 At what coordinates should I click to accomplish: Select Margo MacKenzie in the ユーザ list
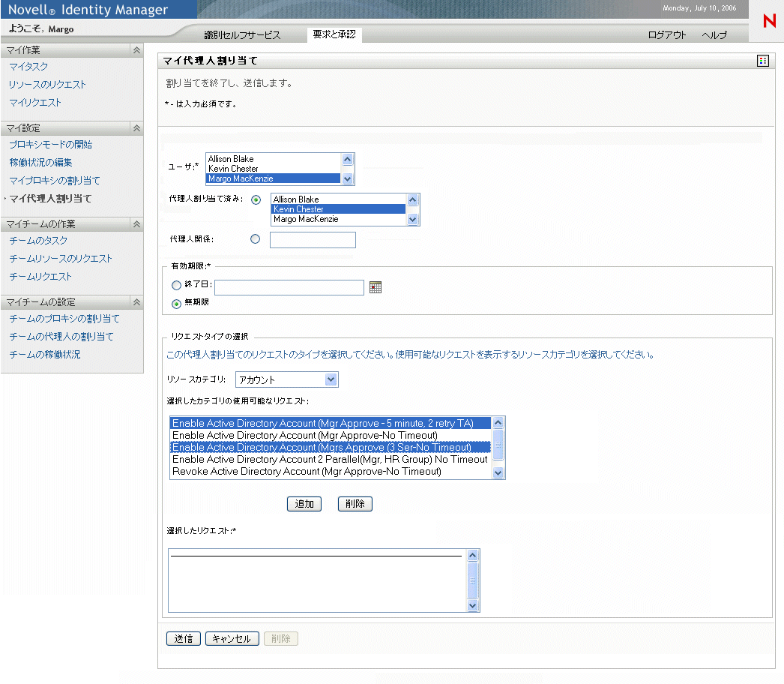(x=274, y=178)
